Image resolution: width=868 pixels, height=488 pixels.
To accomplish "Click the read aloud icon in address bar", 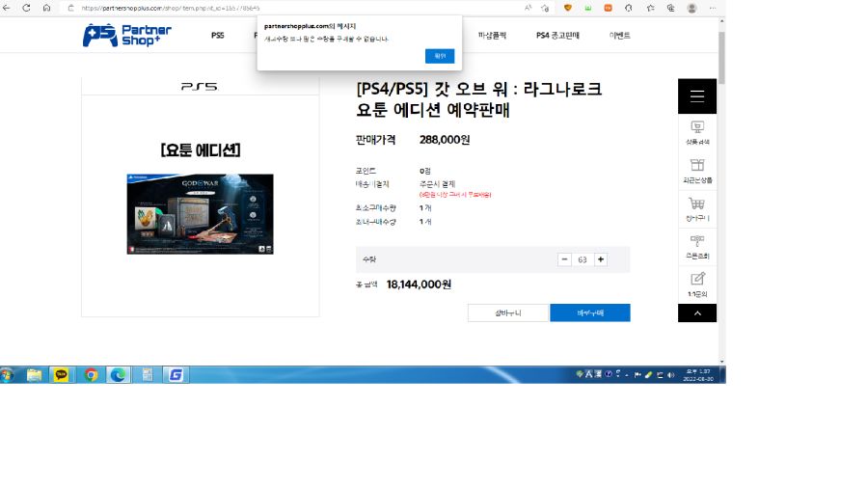I will [x=528, y=8].
